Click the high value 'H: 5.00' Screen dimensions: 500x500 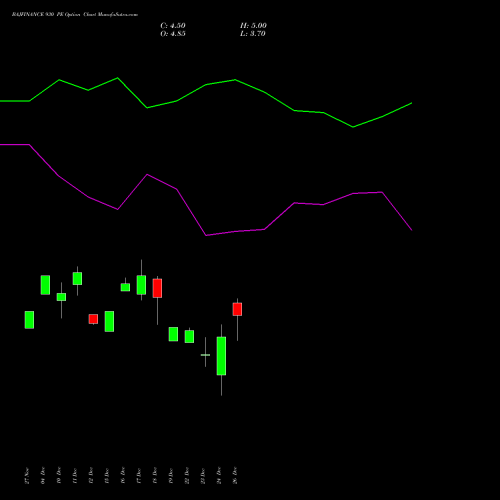pos(253,26)
